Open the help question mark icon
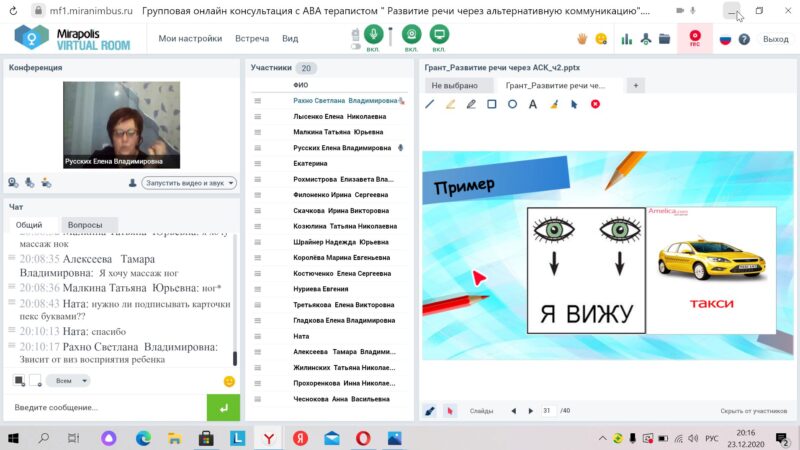 [x=744, y=39]
